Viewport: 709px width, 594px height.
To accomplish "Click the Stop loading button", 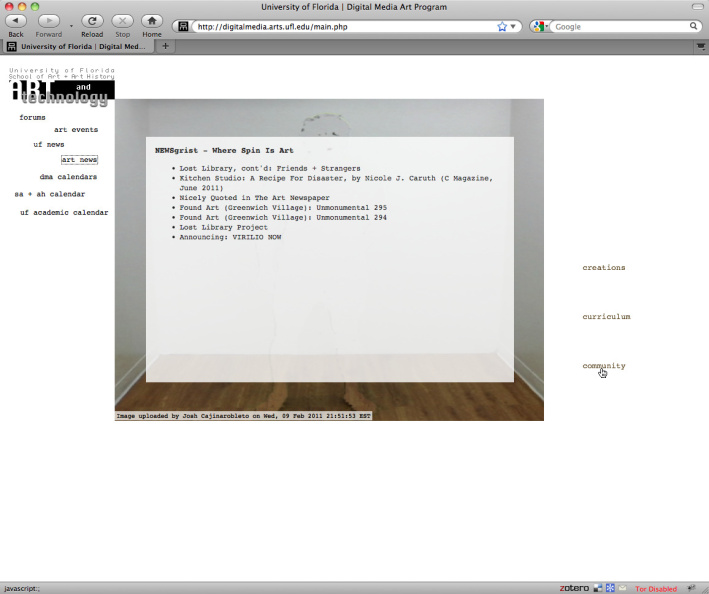I will (123, 21).
